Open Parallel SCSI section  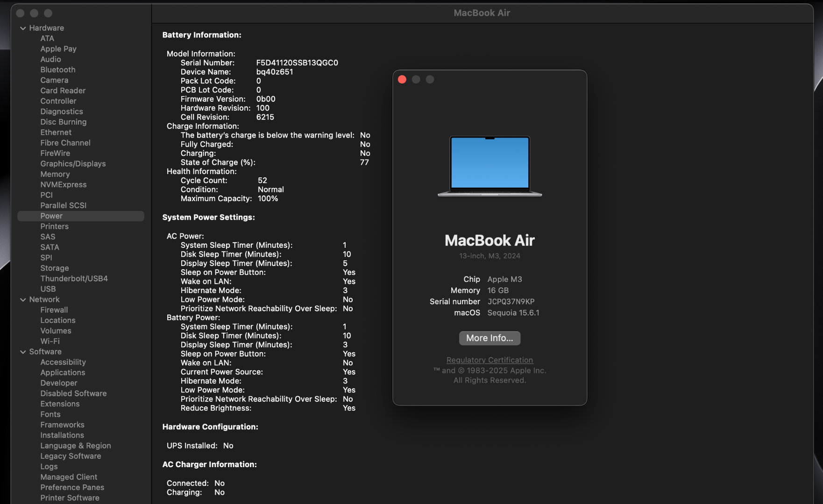64,205
